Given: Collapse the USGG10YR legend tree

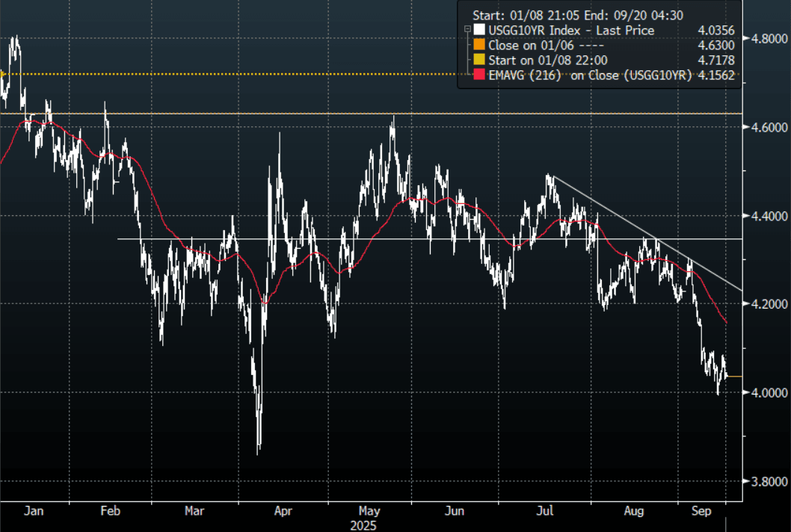Looking at the screenshot, I should click(x=467, y=31).
